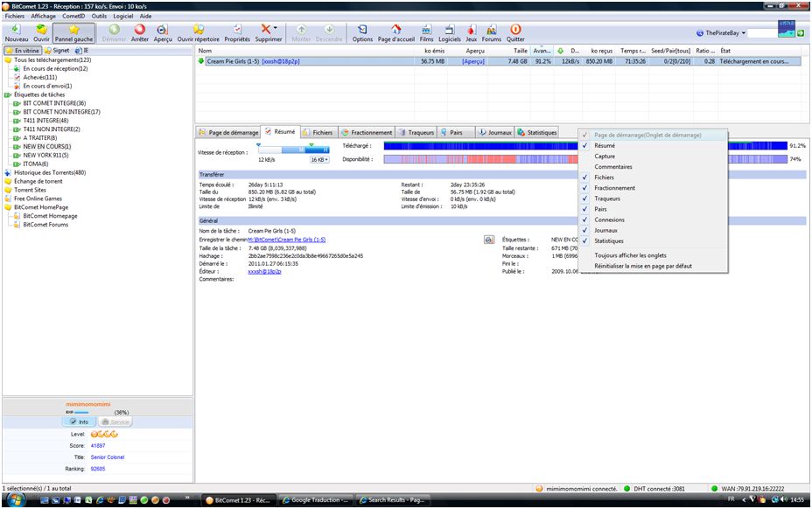
Task: Open the Supprimer dropdown arrow
Action: coord(276,28)
